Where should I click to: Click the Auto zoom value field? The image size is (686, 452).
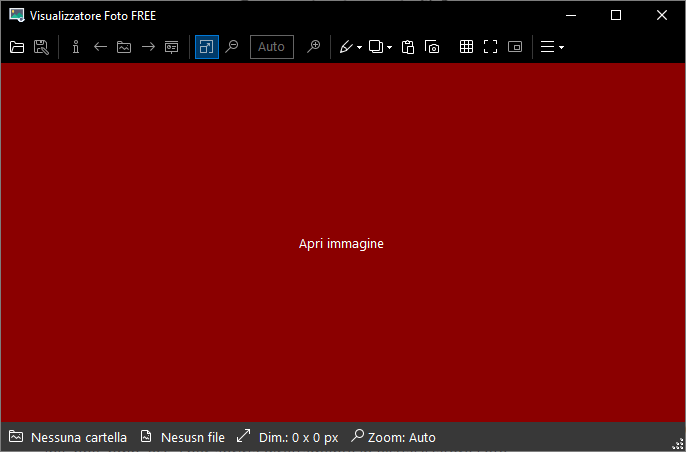click(x=272, y=47)
